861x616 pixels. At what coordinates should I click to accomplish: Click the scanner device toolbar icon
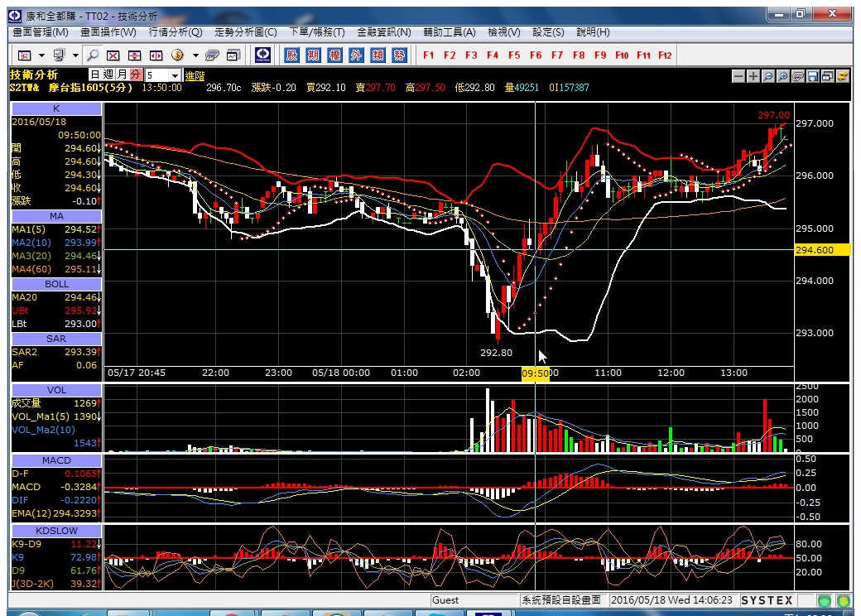point(212,55)
